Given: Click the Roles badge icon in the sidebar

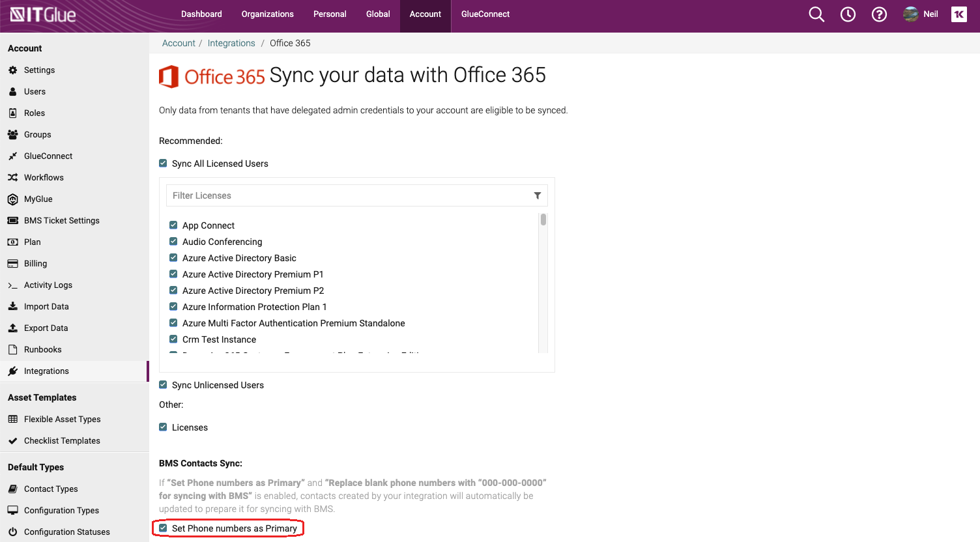Looking at the screenshot, I should (12, 113).
